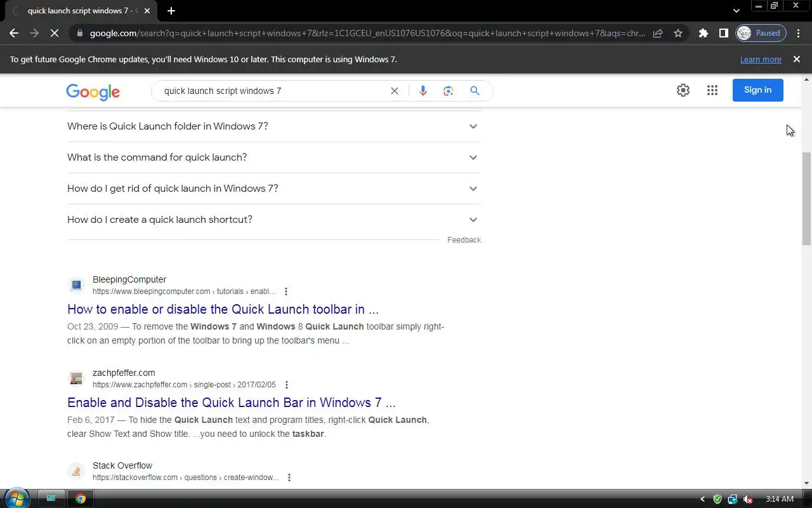Click the Feedback link below questions
This screenshot has height=508, width=812.
[464, 240]
